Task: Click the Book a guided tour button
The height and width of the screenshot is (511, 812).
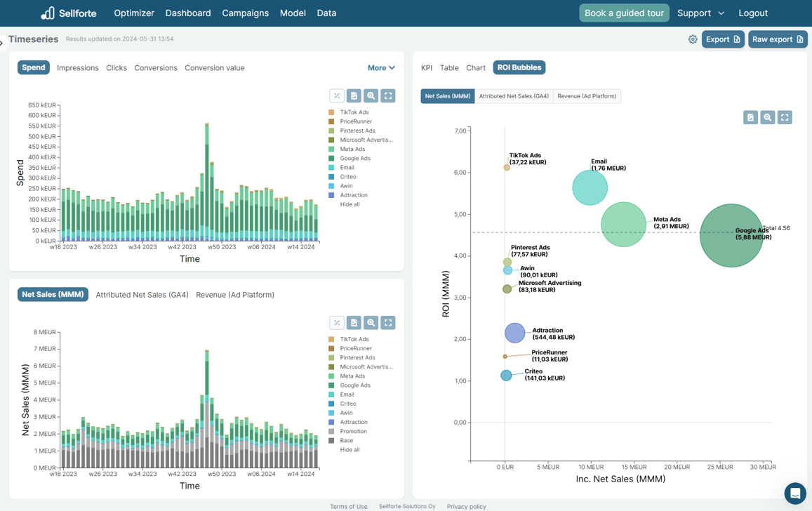Action: 624,13
